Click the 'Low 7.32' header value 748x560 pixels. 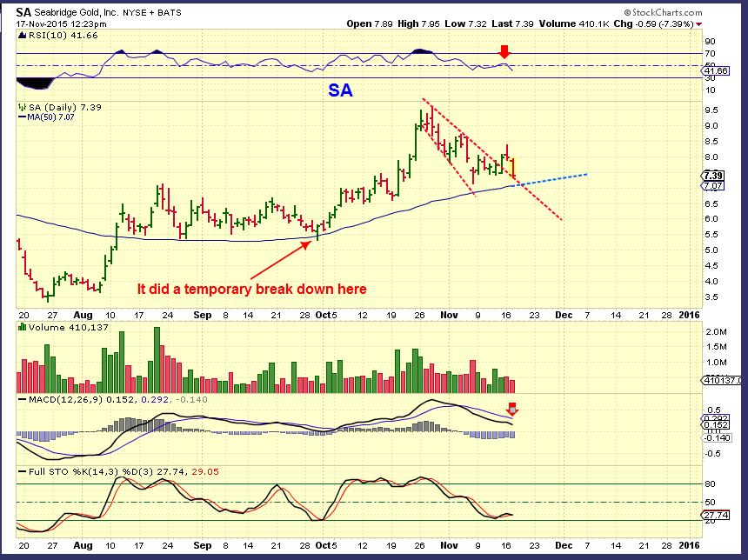[x=465, y=23]
